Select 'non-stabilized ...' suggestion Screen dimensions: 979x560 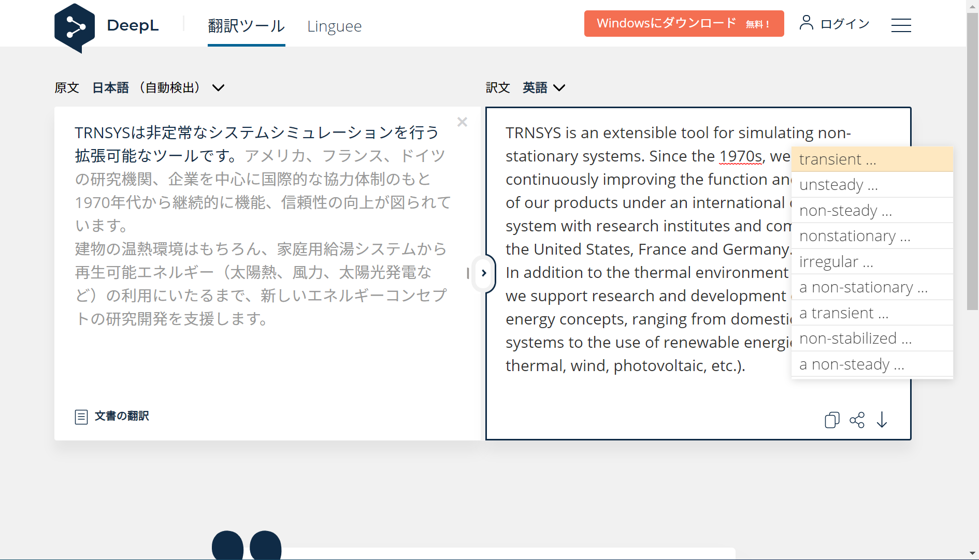point(872,338)
